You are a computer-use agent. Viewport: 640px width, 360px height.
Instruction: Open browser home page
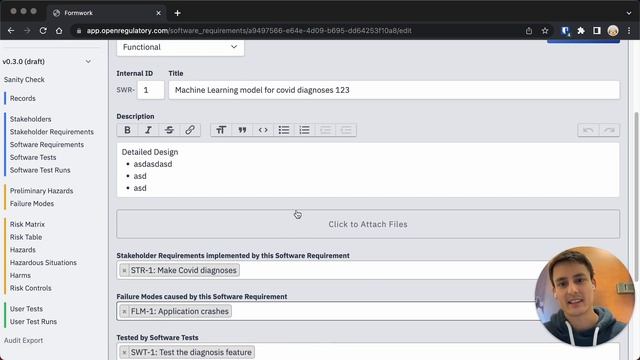(x=59, y=31)
